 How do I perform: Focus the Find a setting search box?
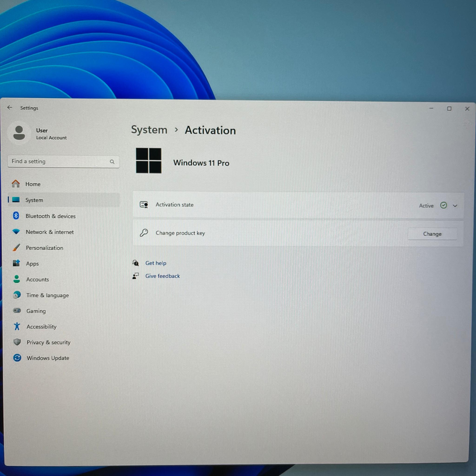coord(63,162)
